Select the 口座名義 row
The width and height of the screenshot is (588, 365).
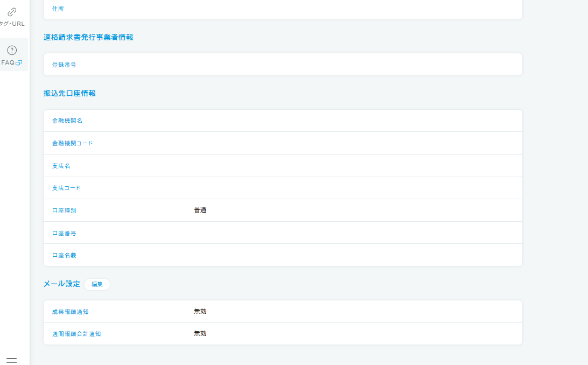pos(283,255)
